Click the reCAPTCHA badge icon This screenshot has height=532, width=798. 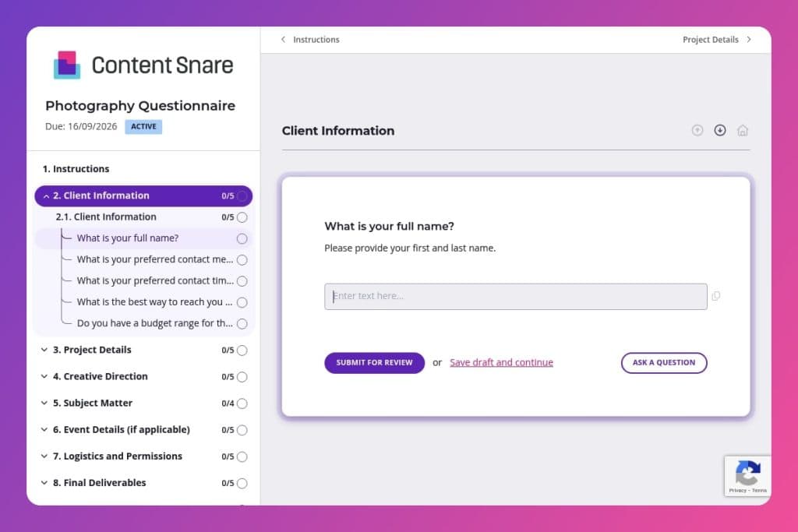tap(747, 472)
